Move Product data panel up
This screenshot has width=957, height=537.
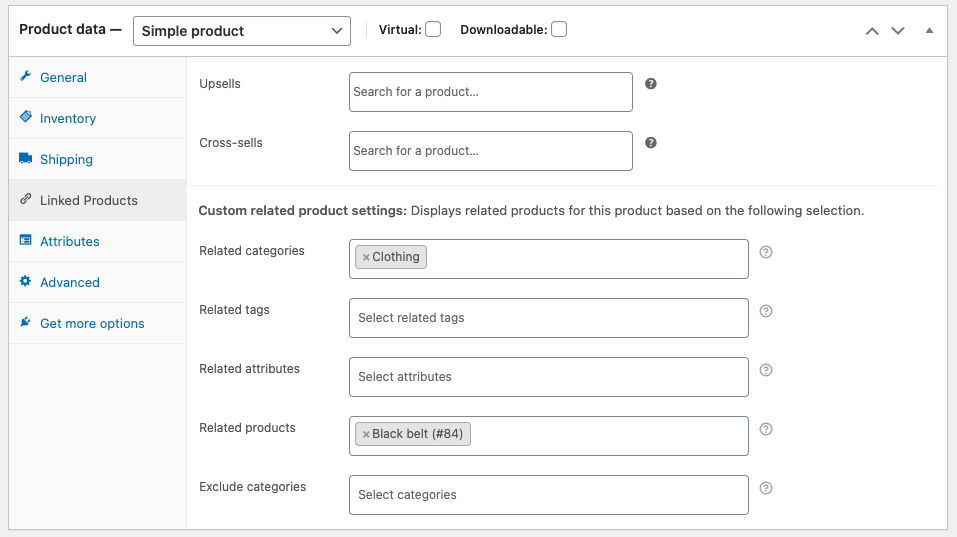click(x=872, y=31)
